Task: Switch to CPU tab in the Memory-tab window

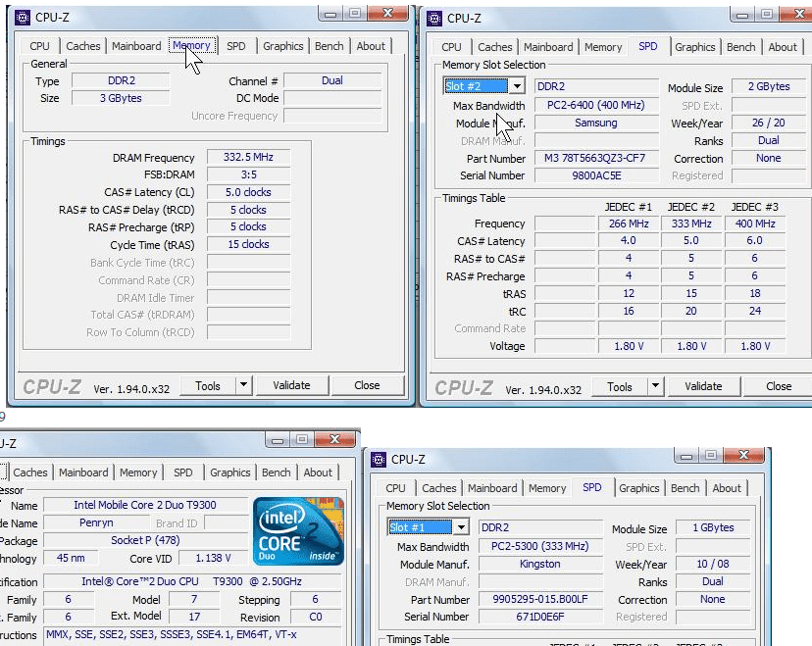Action: pos(39,46)
